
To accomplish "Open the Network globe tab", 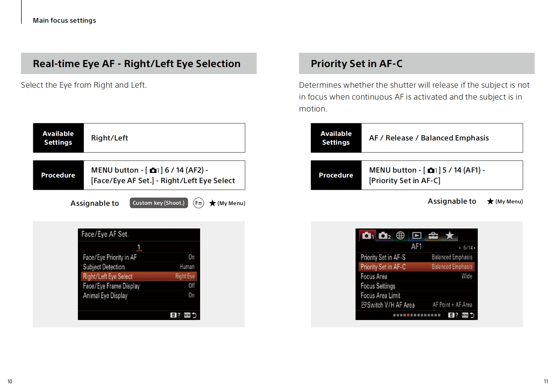I will pos(400,235).
